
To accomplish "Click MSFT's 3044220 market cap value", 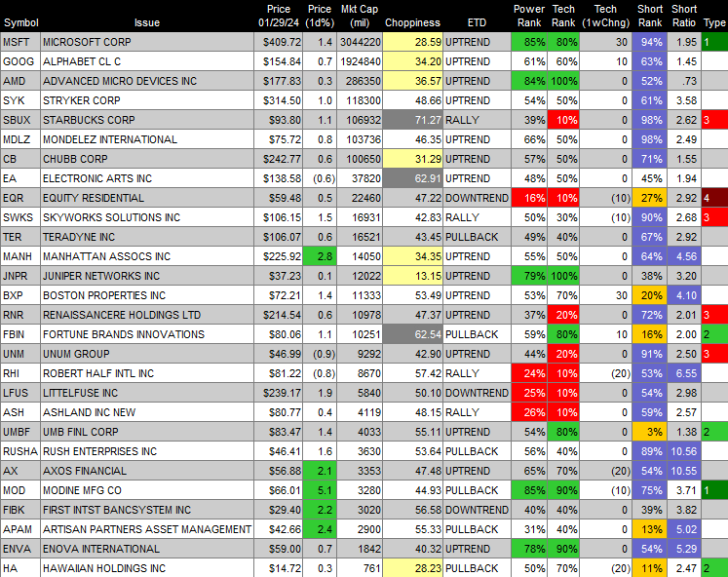I will point(360,42).
